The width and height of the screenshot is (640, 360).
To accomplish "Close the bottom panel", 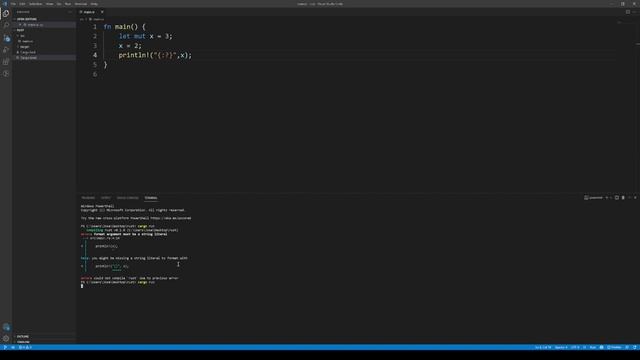I will tap(635, 198).
